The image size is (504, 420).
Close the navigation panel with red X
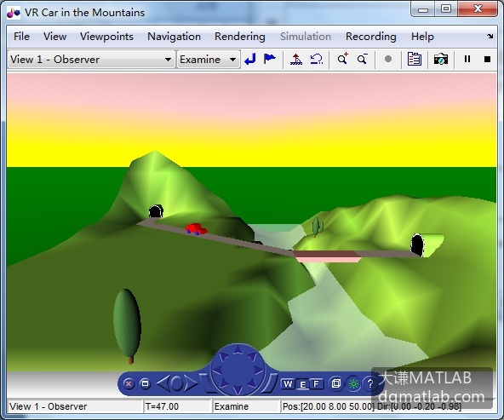click(x=129, y=383)
